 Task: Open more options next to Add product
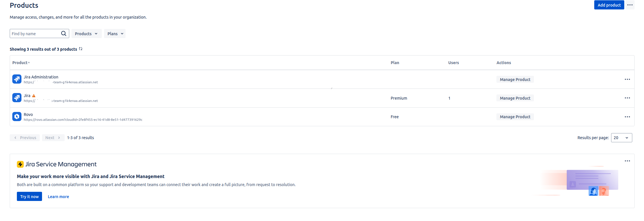coord(630,5)
